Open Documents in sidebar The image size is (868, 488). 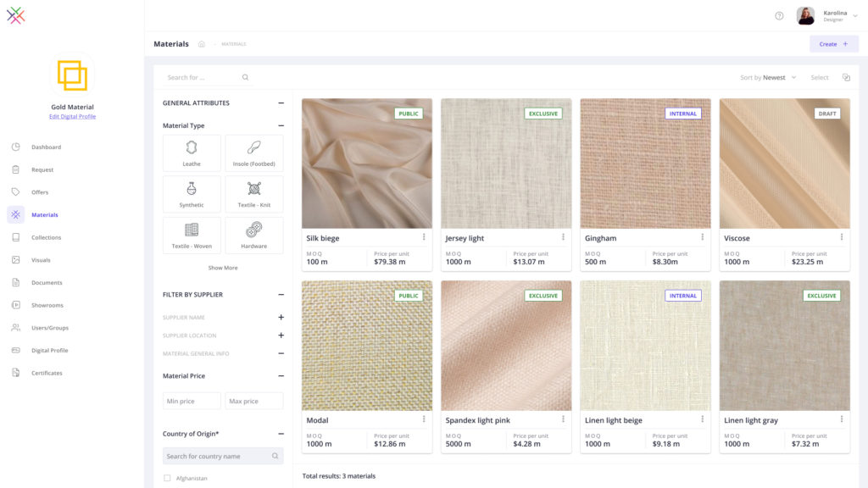pos(47,283)
